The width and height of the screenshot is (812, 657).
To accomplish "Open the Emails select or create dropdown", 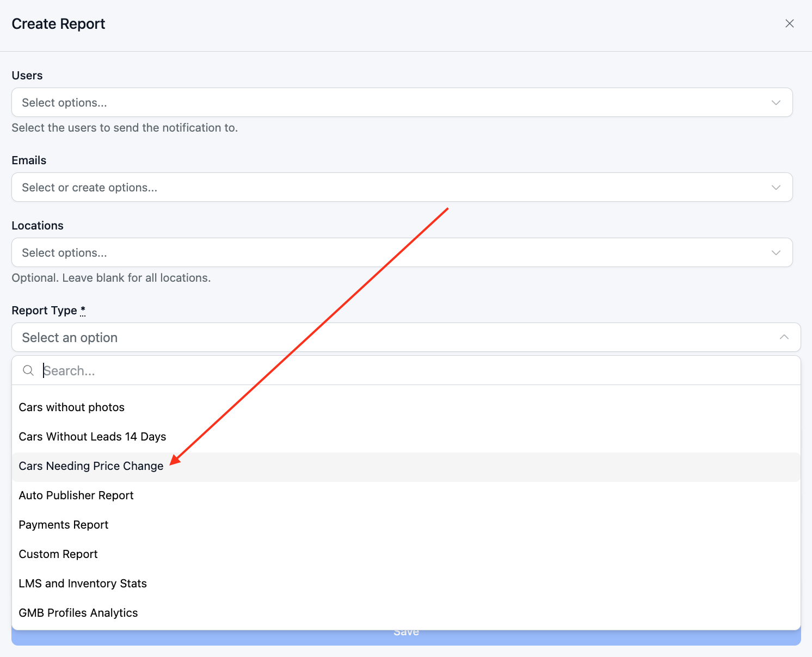I will (402, 187).
